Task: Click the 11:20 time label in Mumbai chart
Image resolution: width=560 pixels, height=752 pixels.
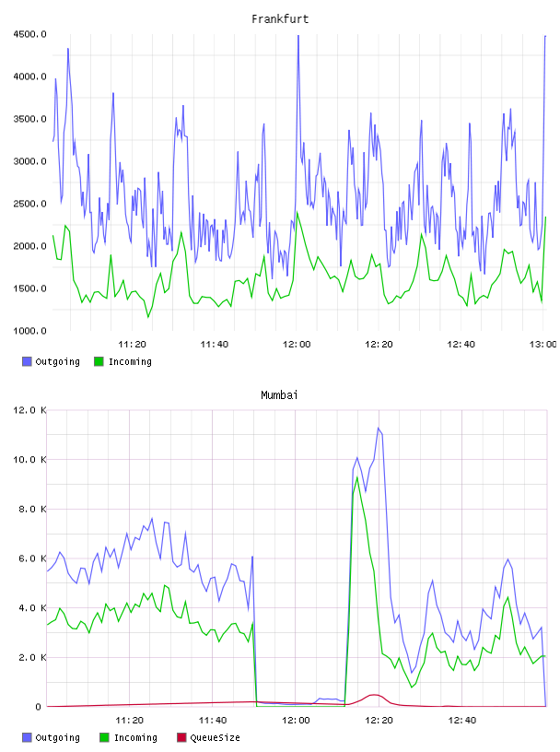Action: (x=130, y=721)
